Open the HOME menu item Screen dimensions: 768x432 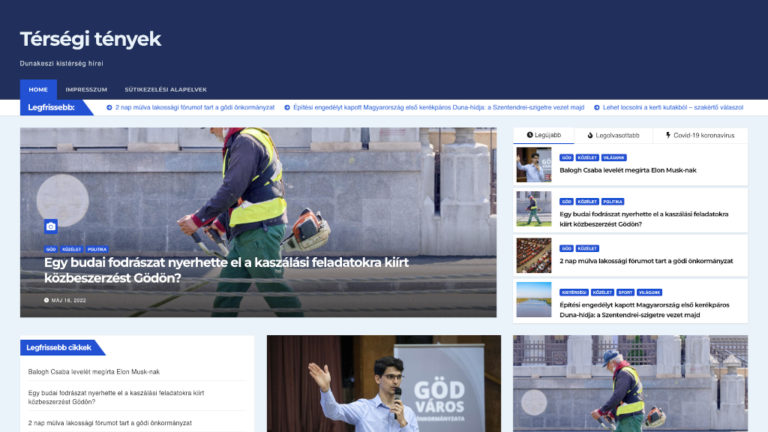(38, 89)
